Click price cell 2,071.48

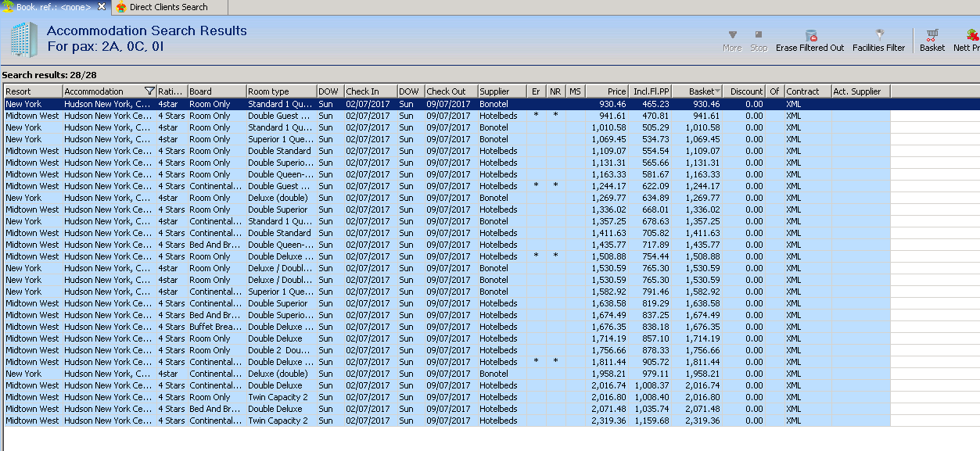[608, 409]
